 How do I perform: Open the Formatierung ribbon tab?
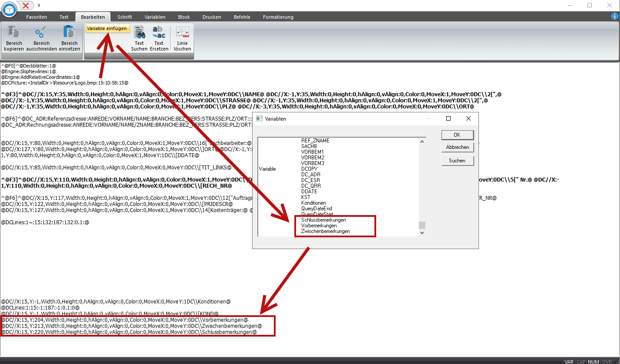click(x=278, y=17)
